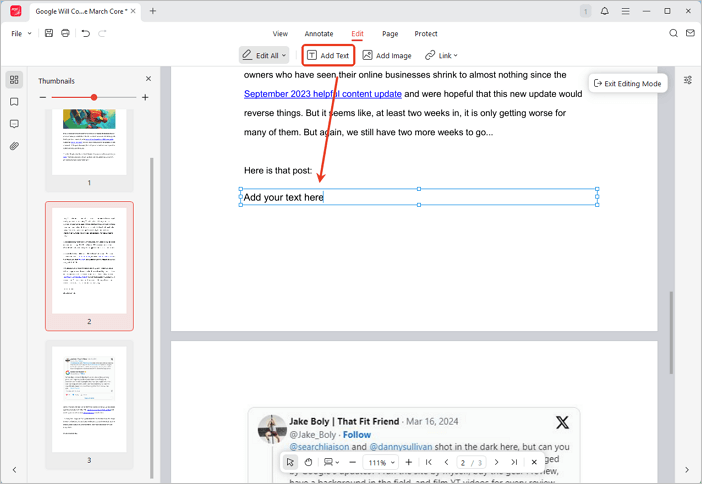
Task: Open the Attachments paperclip icon
Action: 14,146
